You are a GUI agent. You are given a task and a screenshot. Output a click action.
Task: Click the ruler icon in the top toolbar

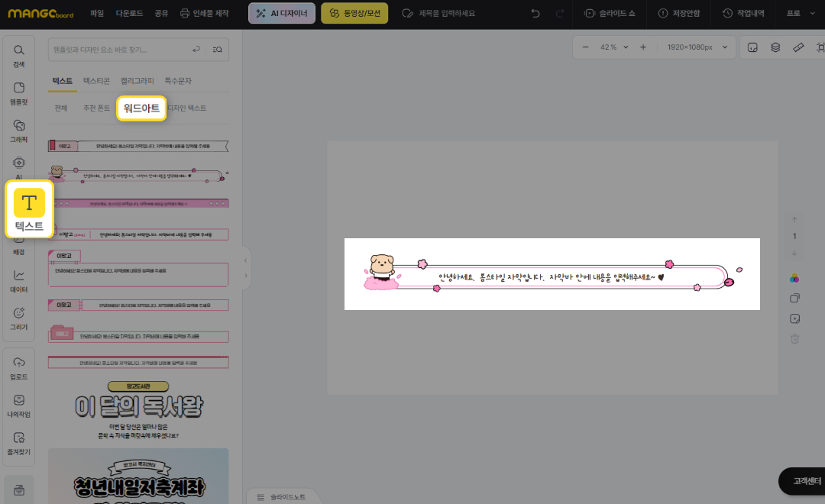798,47
